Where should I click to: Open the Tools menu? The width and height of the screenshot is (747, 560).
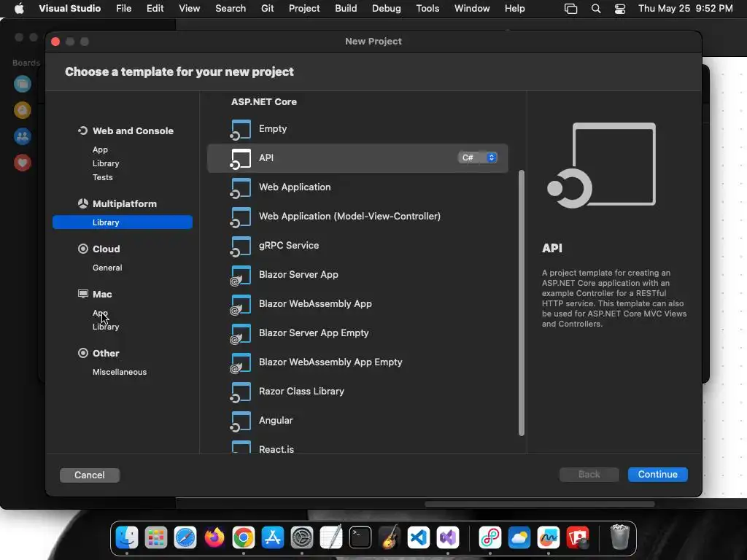[427, 9]
